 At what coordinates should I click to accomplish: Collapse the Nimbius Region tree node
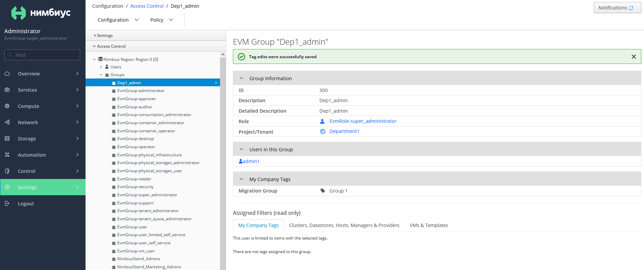[94, 59]
